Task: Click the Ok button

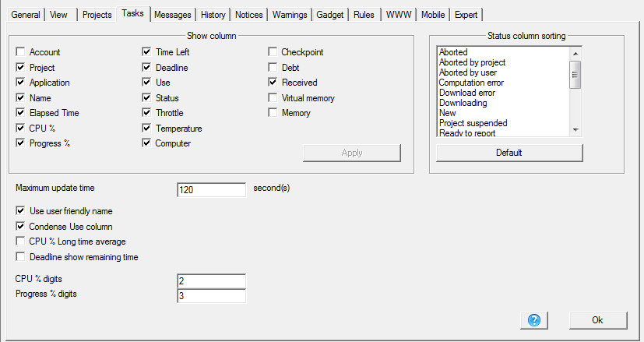Action: [598, 320]
